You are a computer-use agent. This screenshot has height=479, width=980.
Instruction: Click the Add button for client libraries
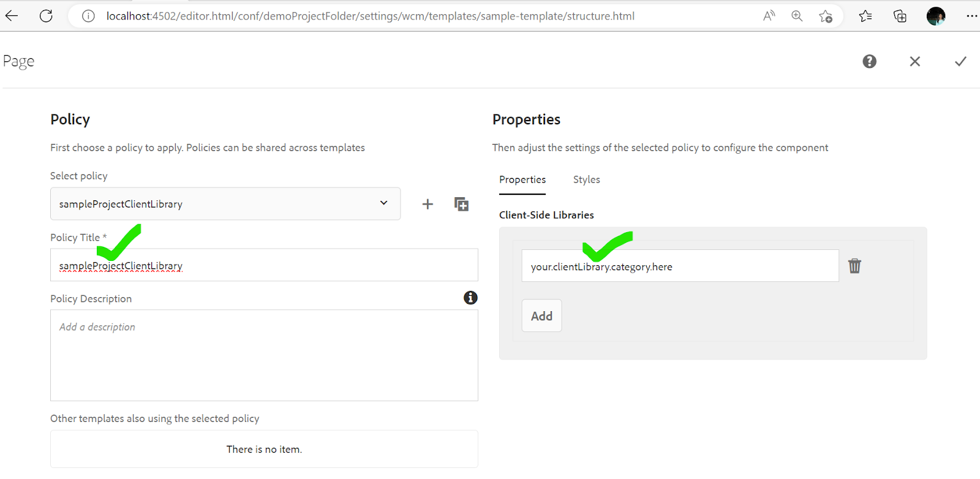(541, 316)
